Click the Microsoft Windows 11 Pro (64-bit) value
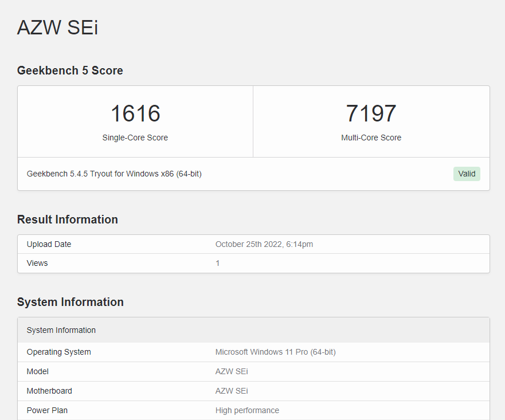 275,352
